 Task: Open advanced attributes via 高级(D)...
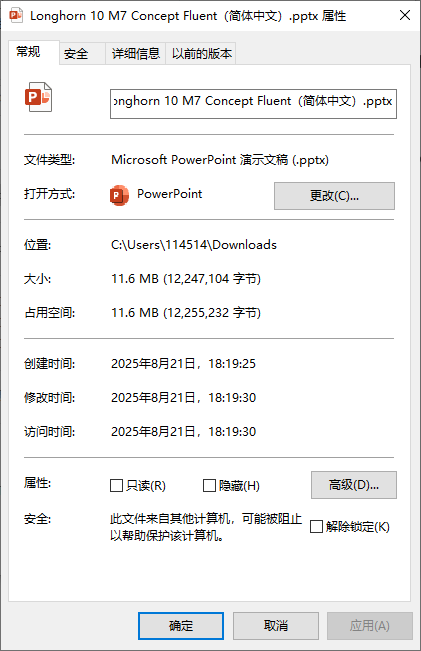pyautogui.click(x=354, y=485)
